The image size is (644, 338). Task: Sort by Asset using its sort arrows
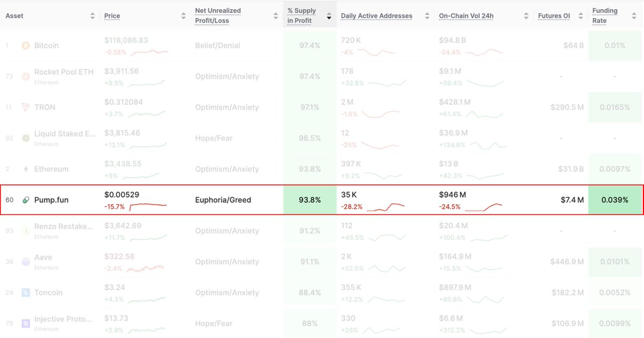[92, 16]
